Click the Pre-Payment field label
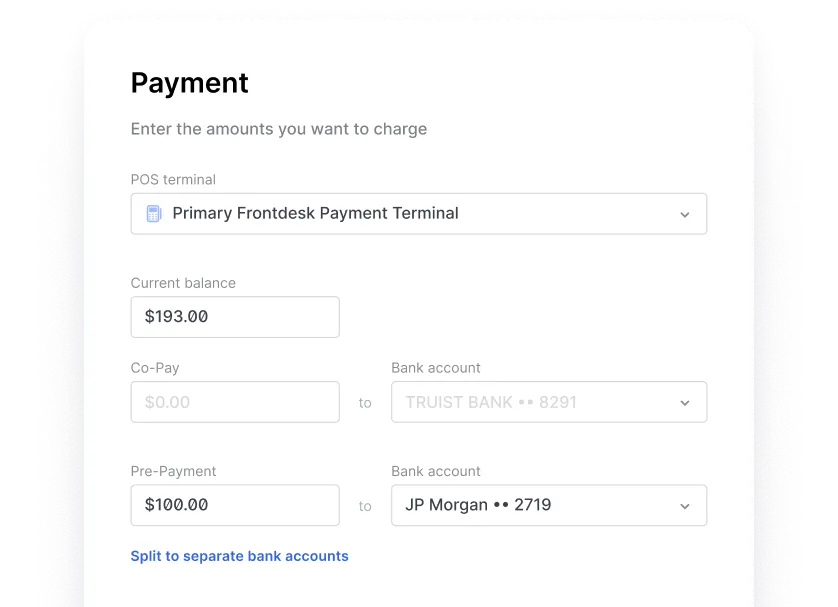 [x=173, y=471]
